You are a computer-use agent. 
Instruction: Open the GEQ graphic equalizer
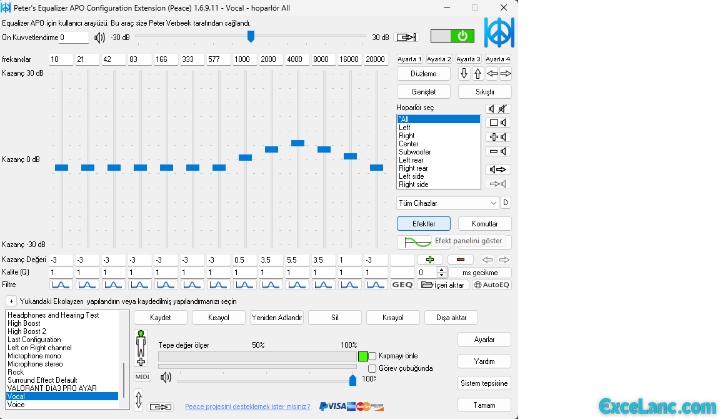[x=402, y=285]
